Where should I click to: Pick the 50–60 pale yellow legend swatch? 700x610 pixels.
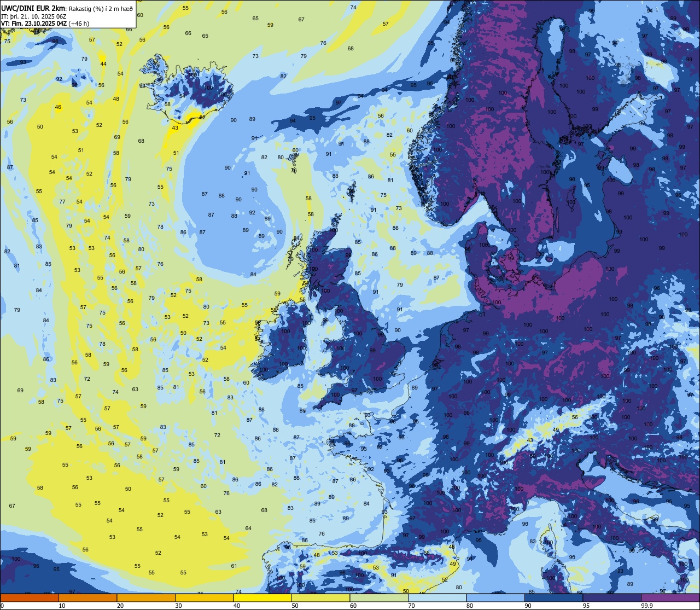[320, 597]
